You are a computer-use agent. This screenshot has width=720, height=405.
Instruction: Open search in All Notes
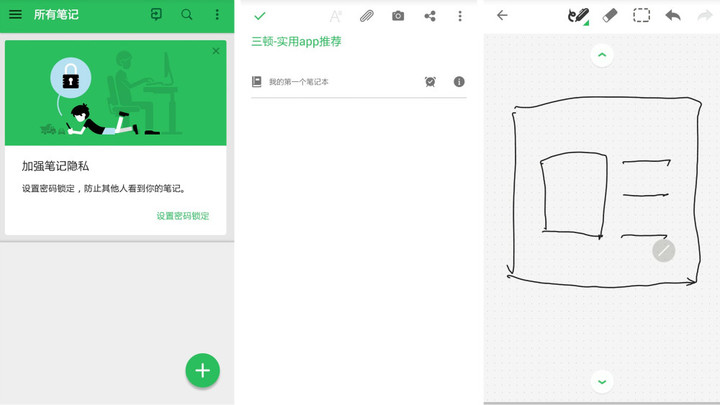186,14
